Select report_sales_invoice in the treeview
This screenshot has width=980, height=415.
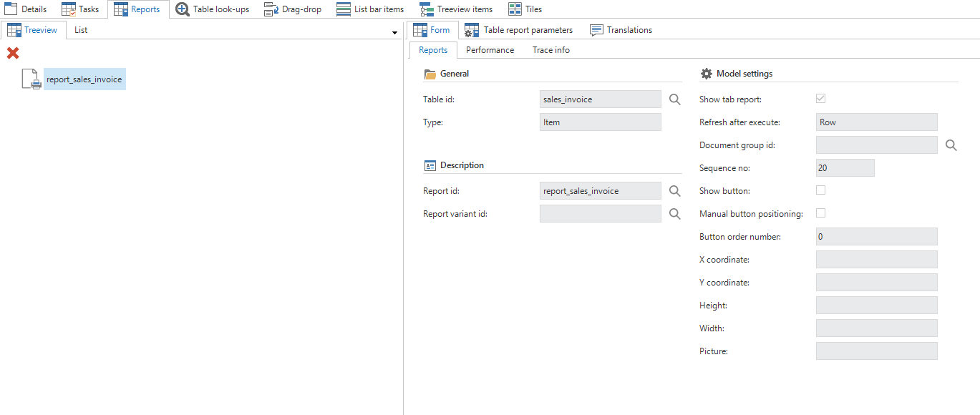(84, 79)
